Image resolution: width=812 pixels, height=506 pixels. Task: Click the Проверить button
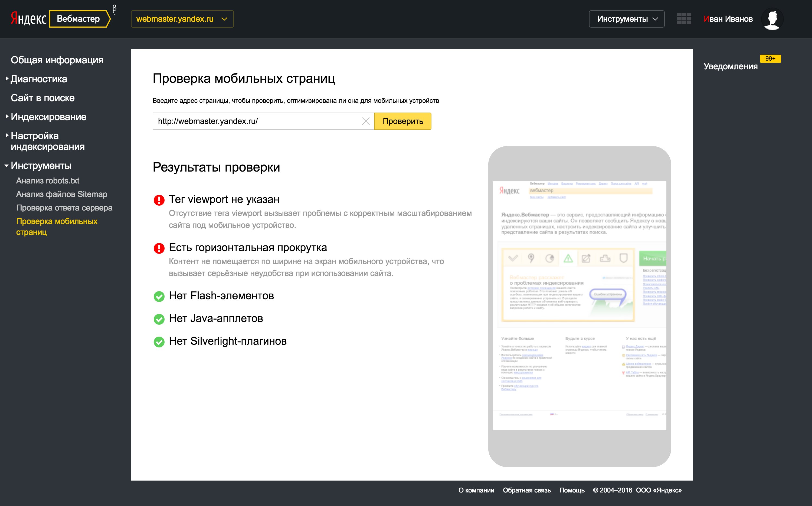(x=403, y=121)
